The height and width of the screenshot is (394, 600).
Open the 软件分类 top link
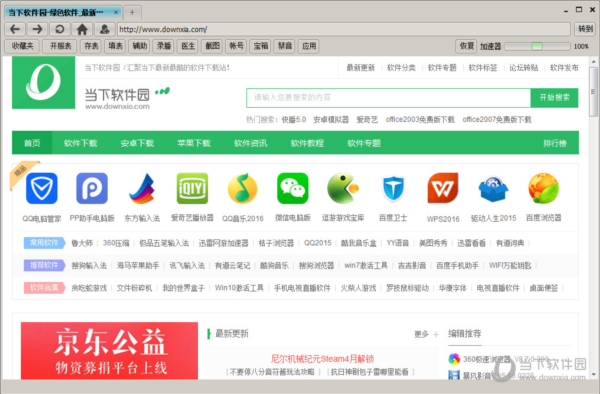pos(401,68)
